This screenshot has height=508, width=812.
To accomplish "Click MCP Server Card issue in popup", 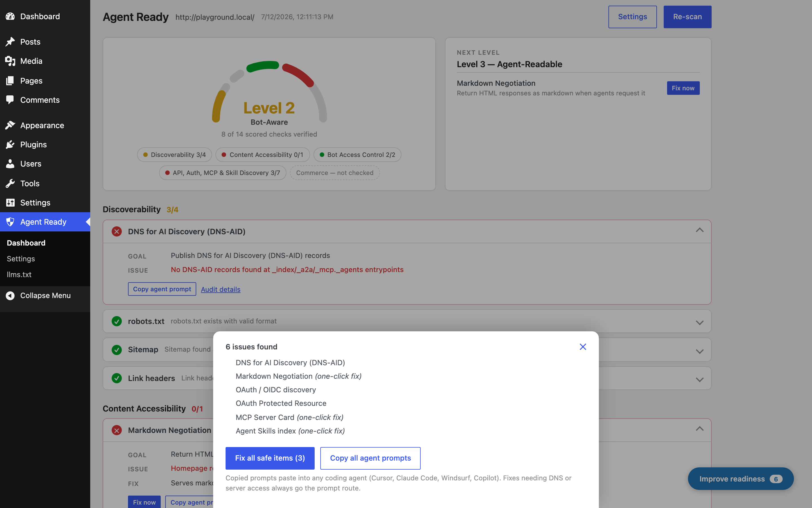I will (290, 417).
